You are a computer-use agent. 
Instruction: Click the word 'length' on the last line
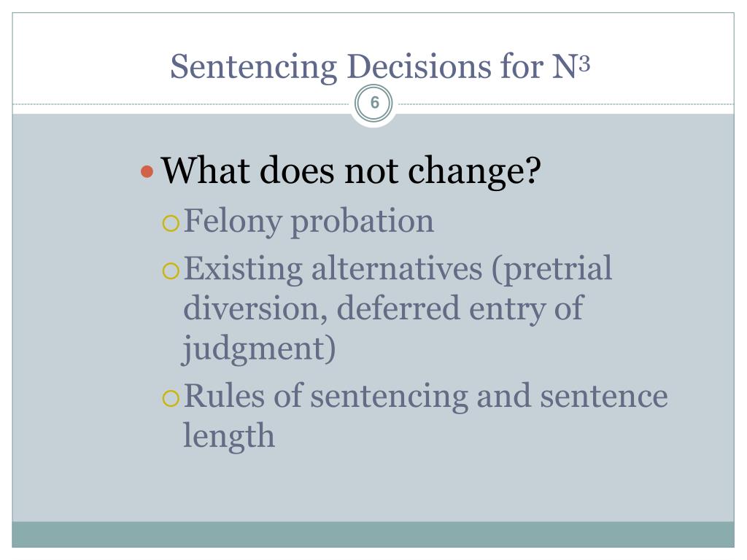(x=229, y=436)
